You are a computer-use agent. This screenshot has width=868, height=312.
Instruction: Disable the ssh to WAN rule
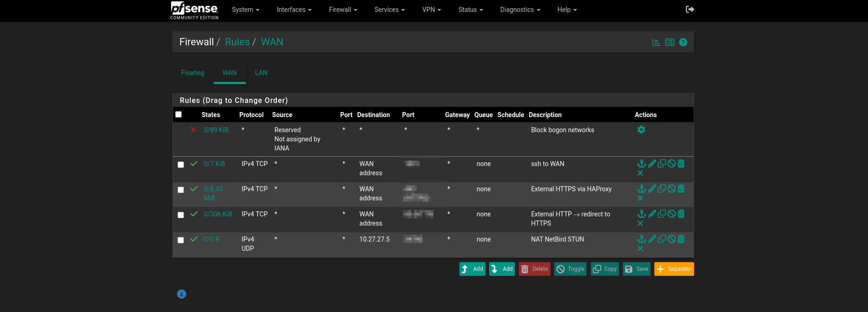(x=672, y=163)
